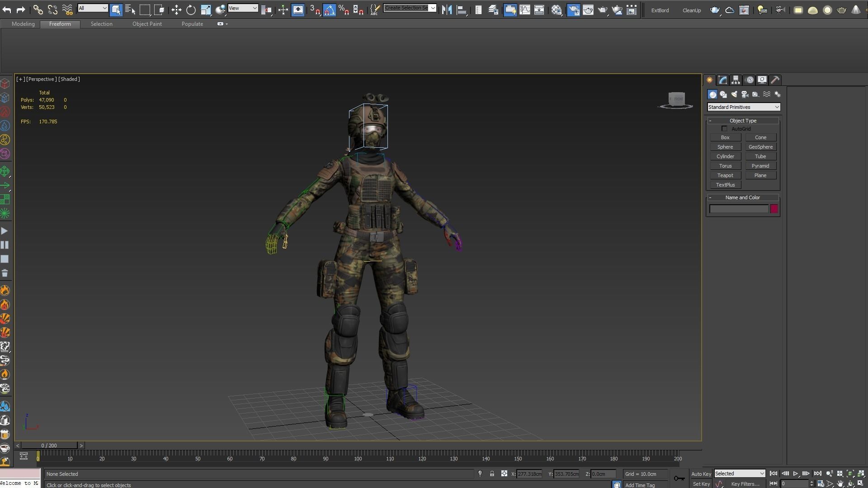Click the time slider showing 0 / 200

tap(49, 446)
